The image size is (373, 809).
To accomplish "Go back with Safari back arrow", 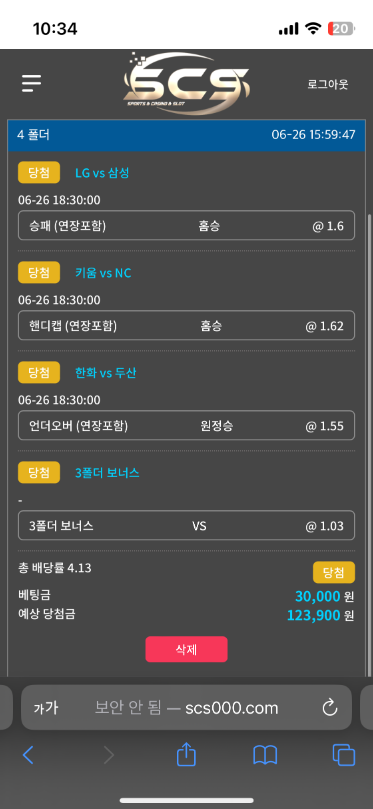I will coord(28,755).
